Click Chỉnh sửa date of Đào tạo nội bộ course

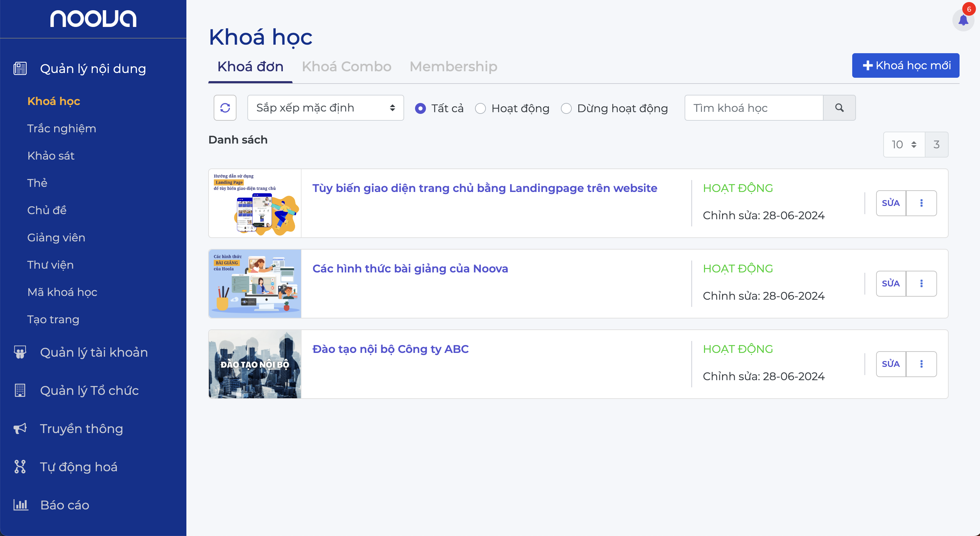(x=764, y=376)
